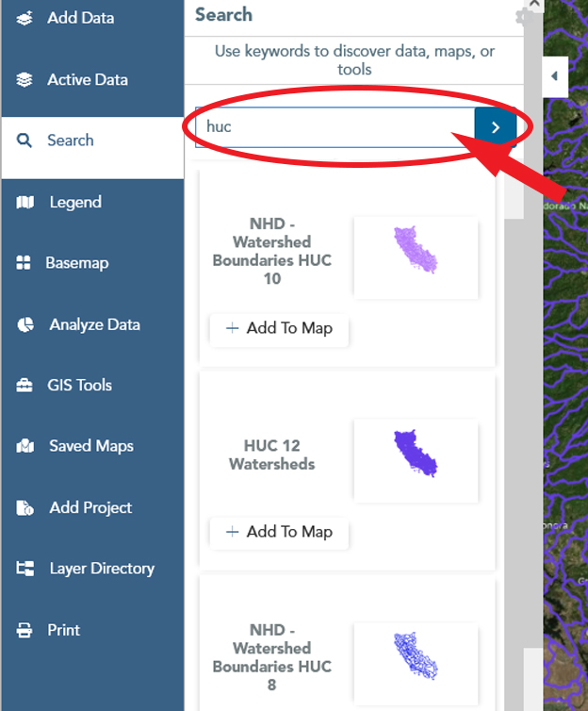
Task: Select the HUC 8 watershed thumbnail
Action: 416,664
